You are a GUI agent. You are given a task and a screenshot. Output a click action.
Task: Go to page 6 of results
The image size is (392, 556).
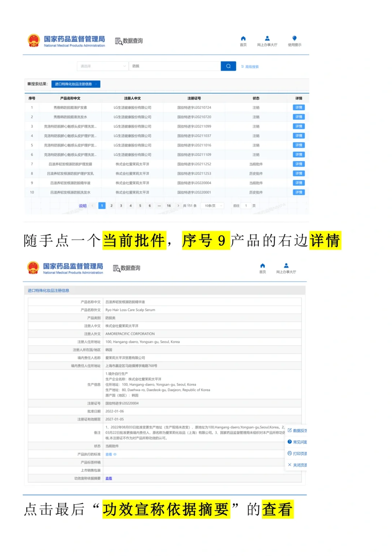pos(150,206)
